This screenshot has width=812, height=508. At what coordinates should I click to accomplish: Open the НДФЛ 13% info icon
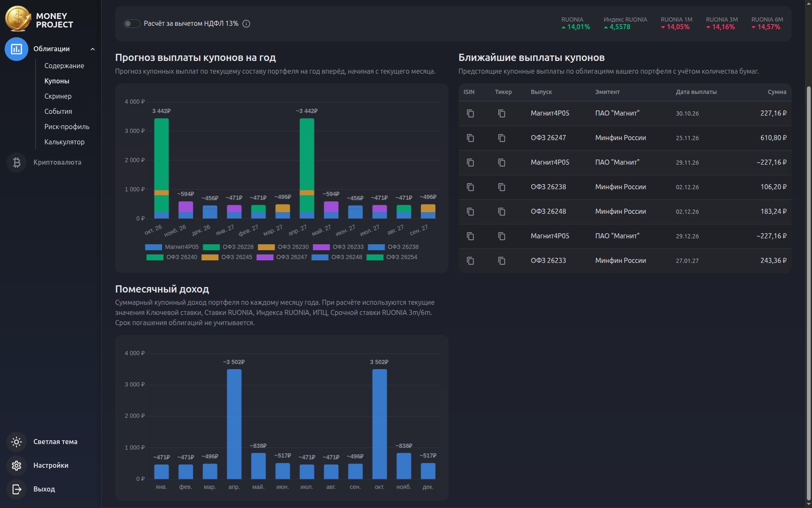click(x=246, y=24)
